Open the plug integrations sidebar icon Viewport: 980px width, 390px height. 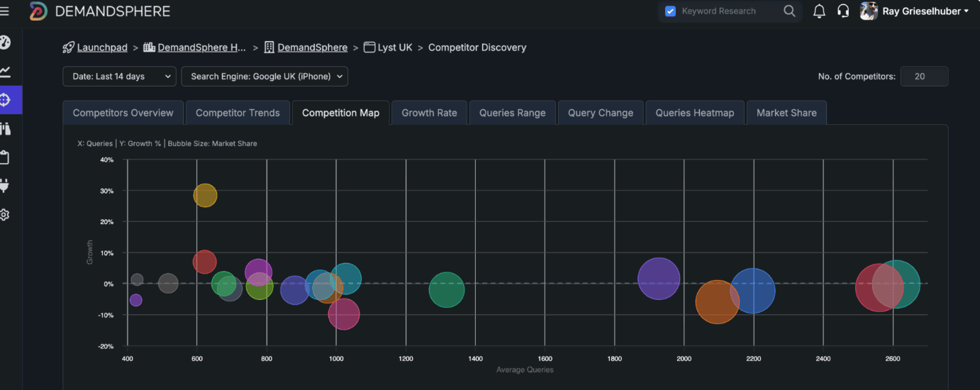[x=5, y=186]
